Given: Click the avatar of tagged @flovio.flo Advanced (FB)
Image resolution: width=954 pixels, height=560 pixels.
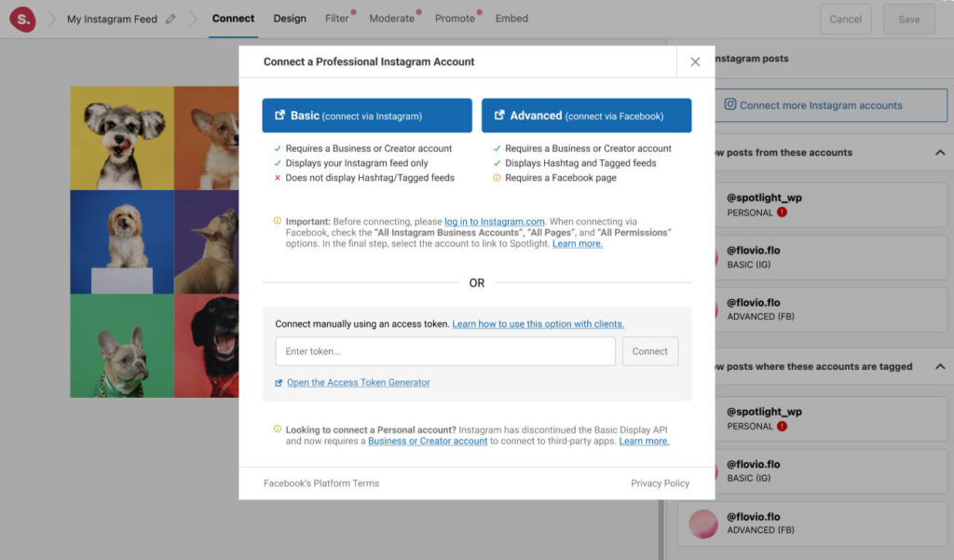Looking at the screenshot, I should [x=703, y=524].
